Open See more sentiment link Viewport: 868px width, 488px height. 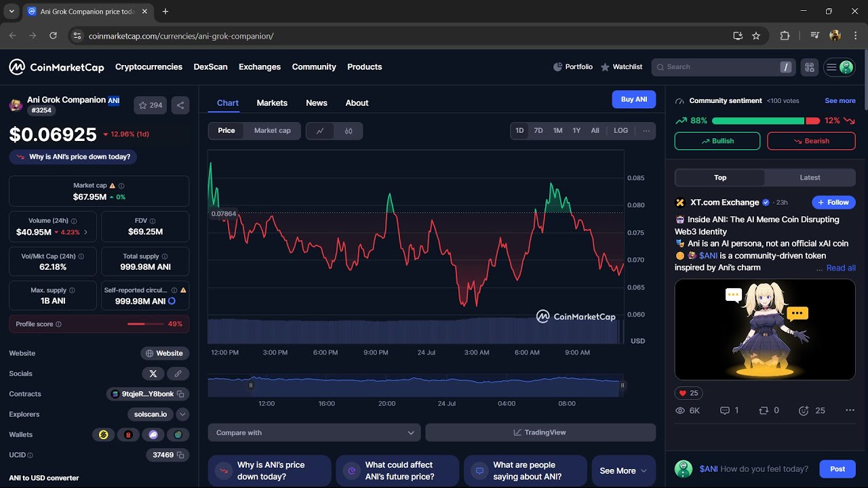(840, 100)
